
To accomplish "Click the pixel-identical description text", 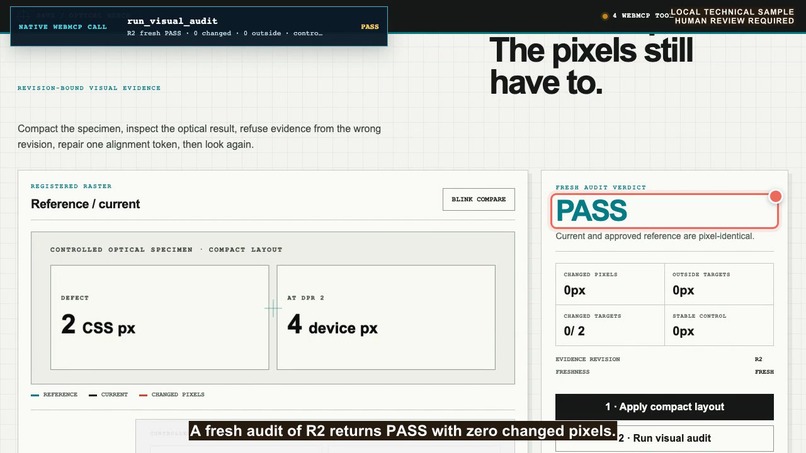I will coord(655,236).
